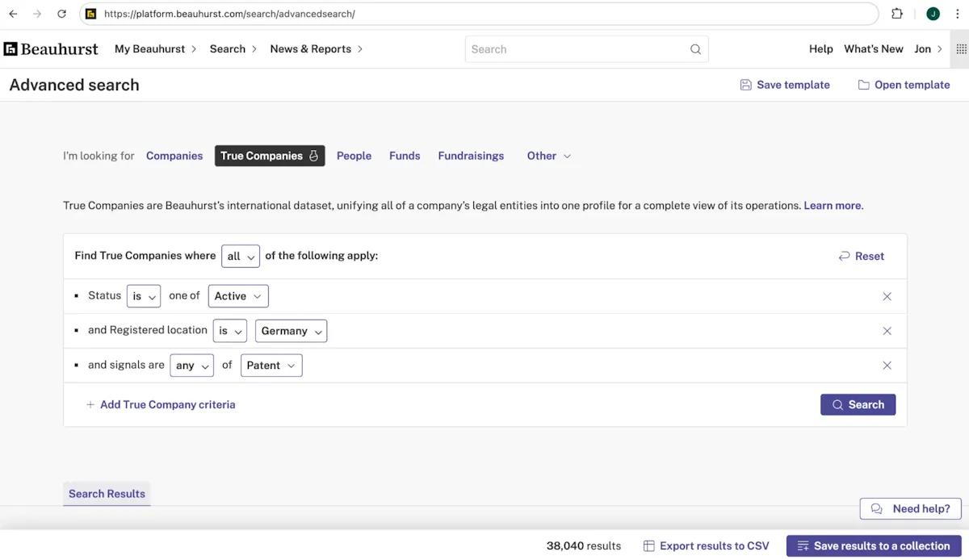Click the Save template disk icon
Screen dimensions: 969x560
click(x=746, y=85)
